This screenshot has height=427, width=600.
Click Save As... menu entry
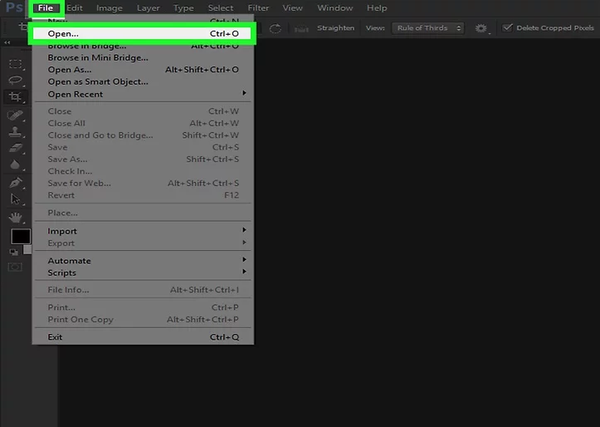coord(143,159)
